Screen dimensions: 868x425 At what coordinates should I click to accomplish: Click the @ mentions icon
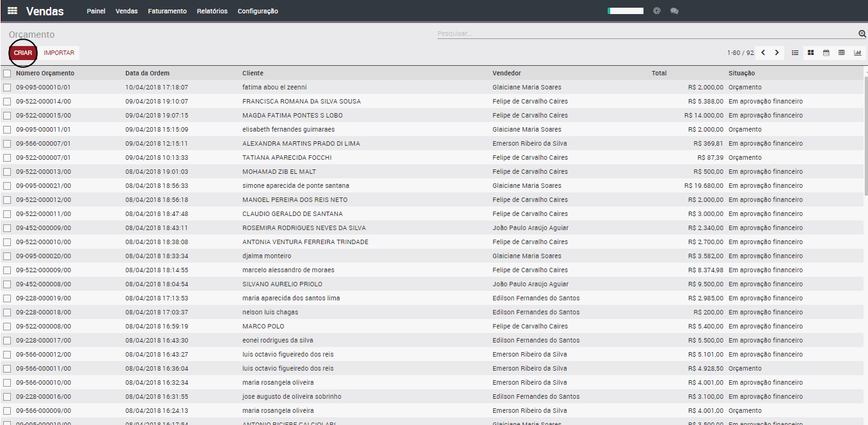tap(657, 11)
